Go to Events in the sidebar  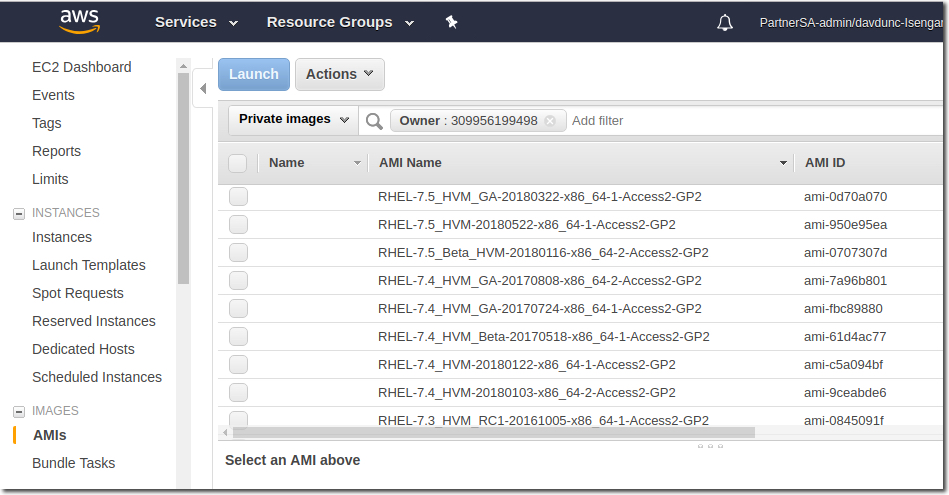53,95
